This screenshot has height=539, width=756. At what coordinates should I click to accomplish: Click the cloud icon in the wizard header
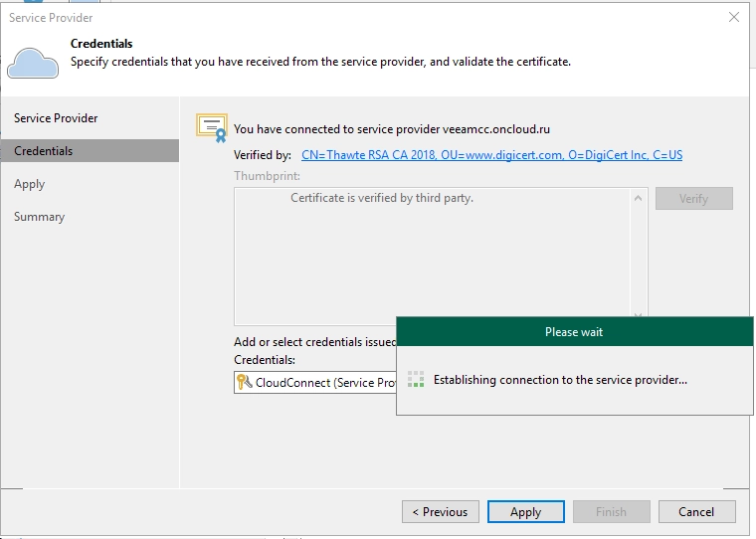click(x=32, y=62)
